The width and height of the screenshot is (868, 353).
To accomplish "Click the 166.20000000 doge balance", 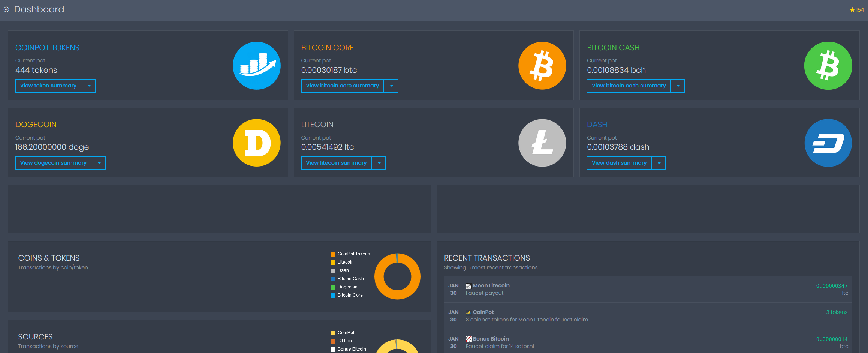I will coord(52,147).
